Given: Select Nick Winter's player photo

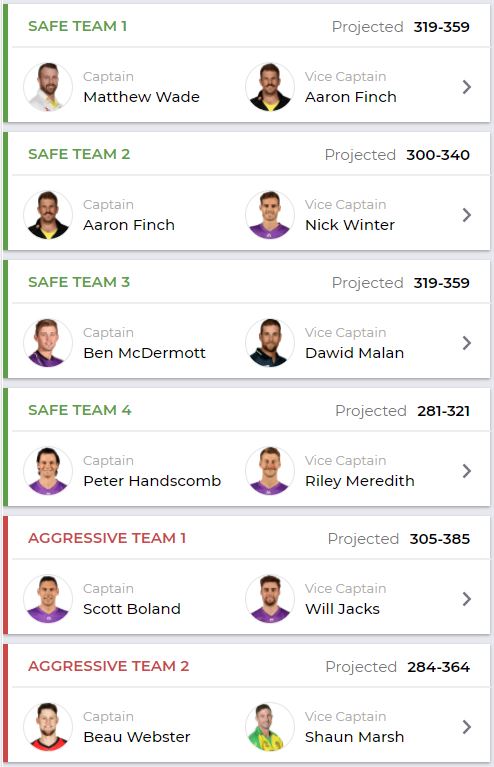Looking at the screenshot, I should [270, 215].
